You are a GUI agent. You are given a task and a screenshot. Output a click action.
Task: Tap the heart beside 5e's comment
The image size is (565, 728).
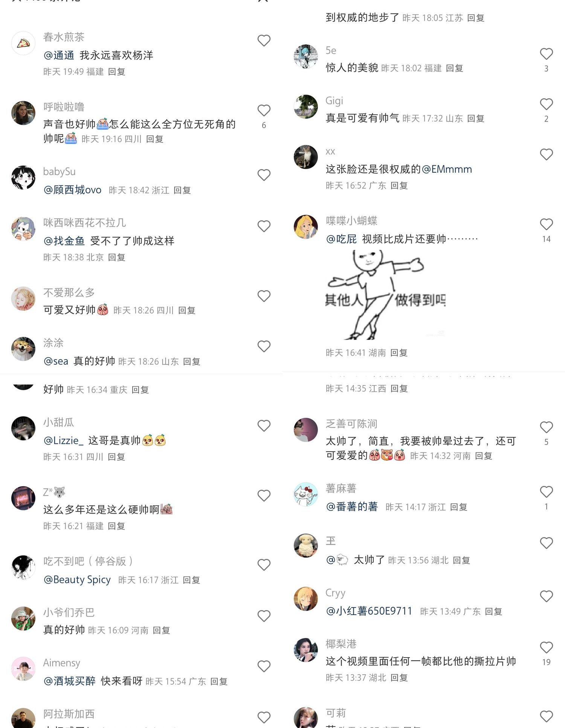[546, 54]
